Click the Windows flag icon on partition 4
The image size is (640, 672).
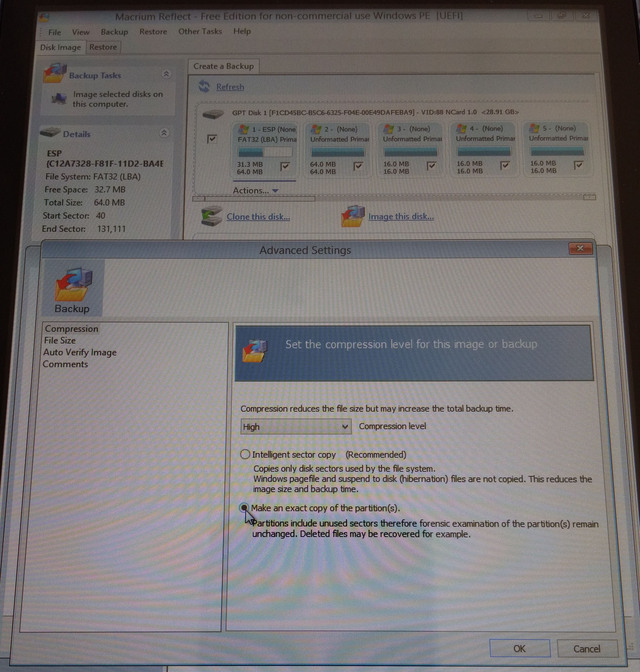(462, 128)
